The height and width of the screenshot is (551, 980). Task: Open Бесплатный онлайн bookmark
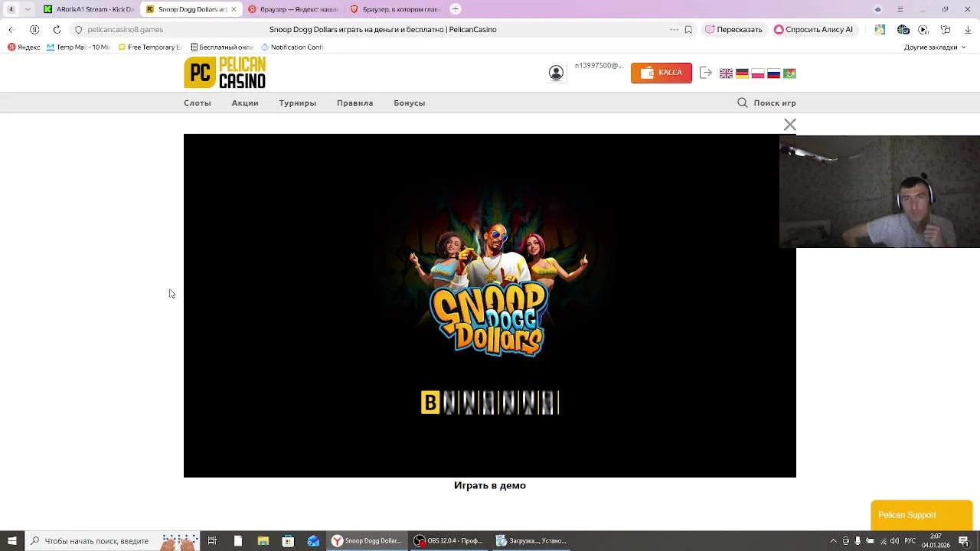pos(222,47)
